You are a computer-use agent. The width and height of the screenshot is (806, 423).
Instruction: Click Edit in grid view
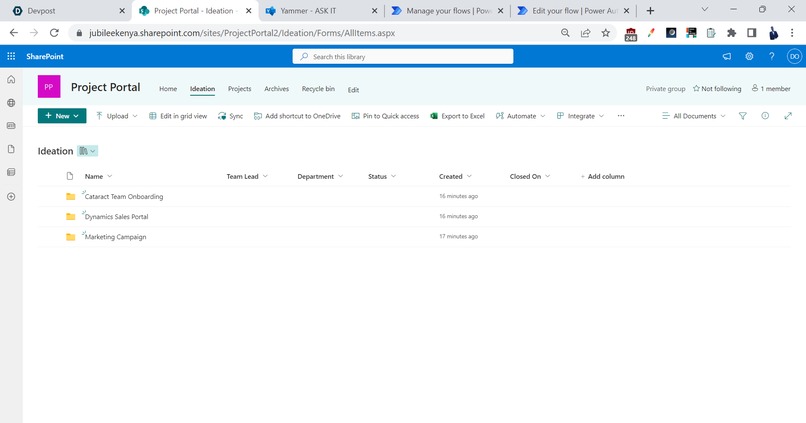tap(178, 116)
